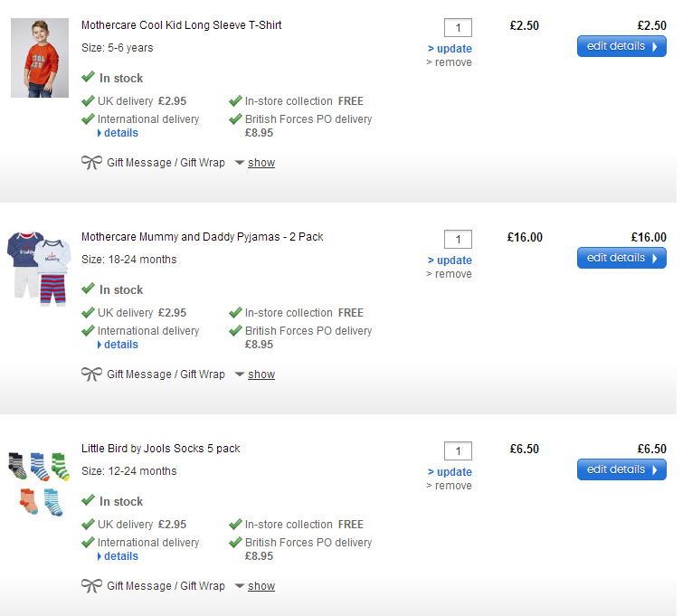
Task: Click International delivery checkmark for Jools Socks
Action: (x=88, y=543)
